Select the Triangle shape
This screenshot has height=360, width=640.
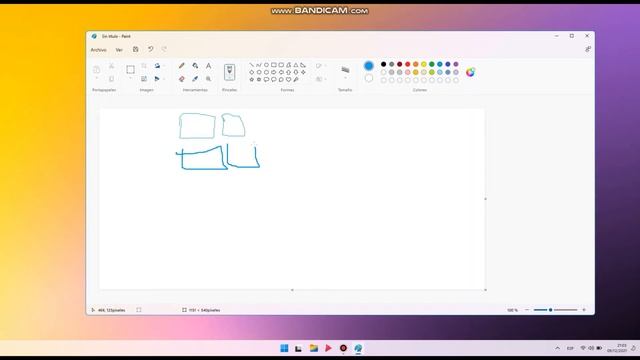point(296,65)
